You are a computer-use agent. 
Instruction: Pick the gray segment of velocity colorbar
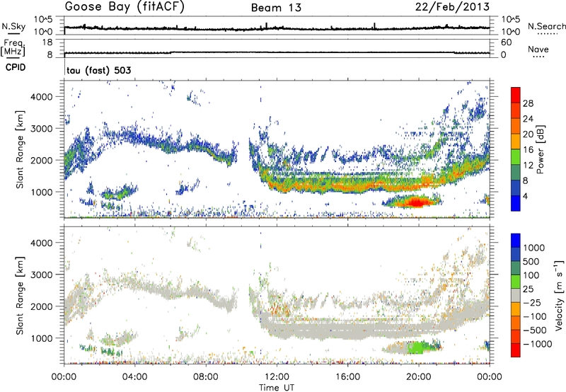pyautogui.click(x=516, y=295)
